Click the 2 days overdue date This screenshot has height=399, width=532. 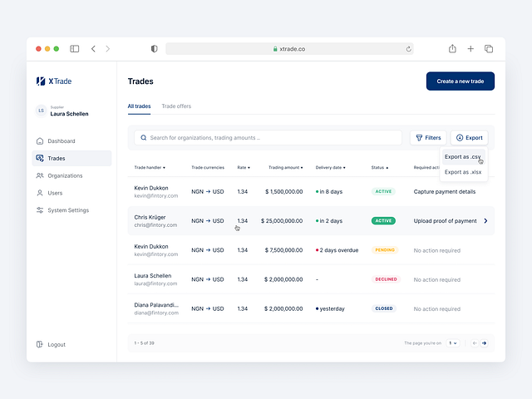coord(339,250)
